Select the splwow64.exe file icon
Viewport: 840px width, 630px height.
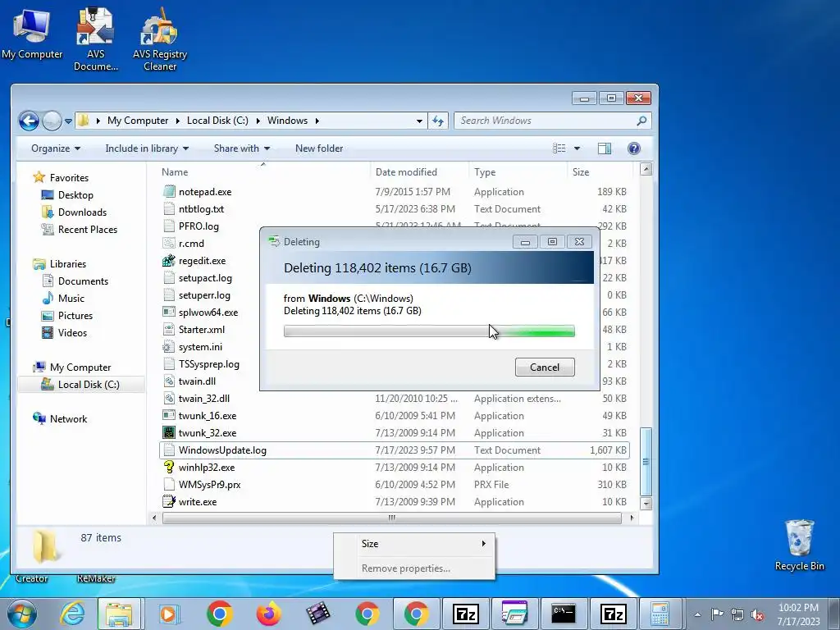pos(169,312)
